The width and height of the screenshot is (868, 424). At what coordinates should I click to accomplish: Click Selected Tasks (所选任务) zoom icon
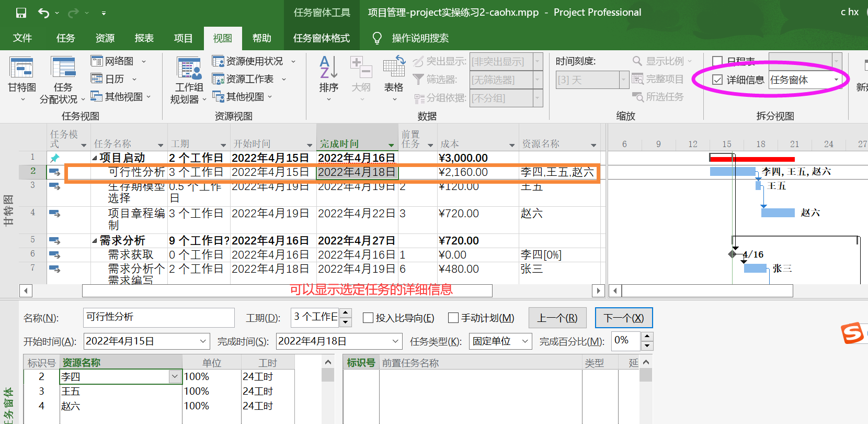click(x=637, y=97)
